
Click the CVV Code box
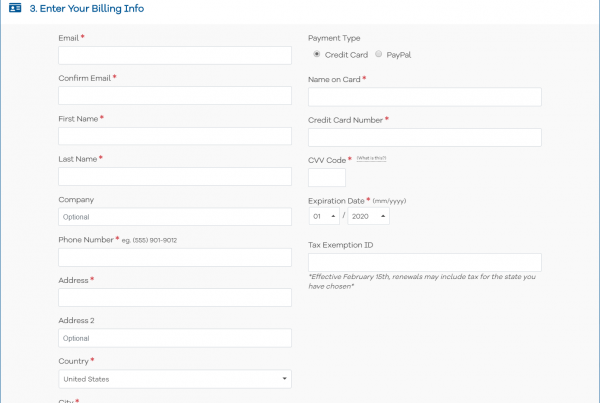327,177
